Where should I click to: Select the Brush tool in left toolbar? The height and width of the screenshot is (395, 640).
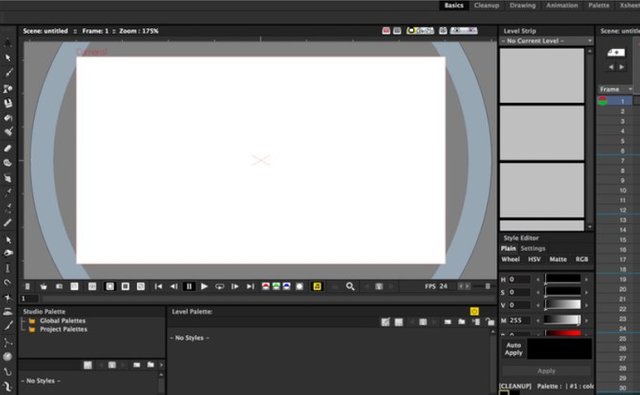(x=8, y=73)
